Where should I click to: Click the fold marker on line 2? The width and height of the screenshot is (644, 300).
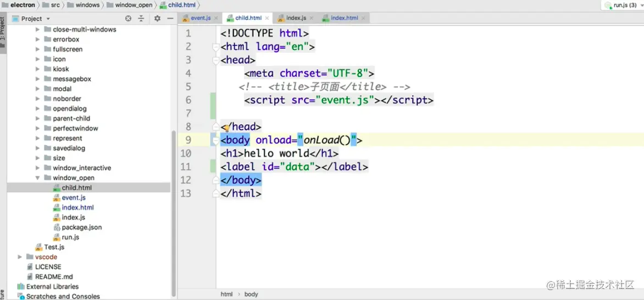pos(215,47)
